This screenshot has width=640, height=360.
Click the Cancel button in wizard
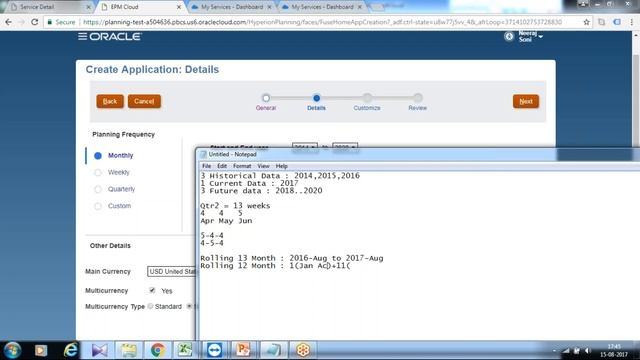click(x=144, y=101)
